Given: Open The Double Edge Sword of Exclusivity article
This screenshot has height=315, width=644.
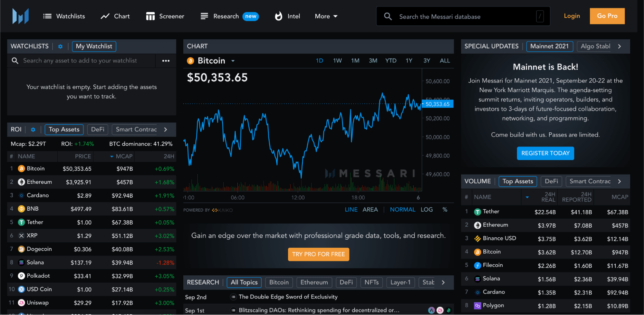Looking at the screenshot, I should point(288,297).
